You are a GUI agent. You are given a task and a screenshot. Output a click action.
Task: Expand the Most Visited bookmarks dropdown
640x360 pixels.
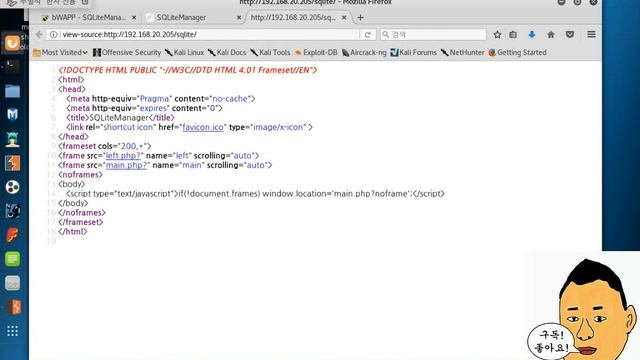[x=60, y=53]
